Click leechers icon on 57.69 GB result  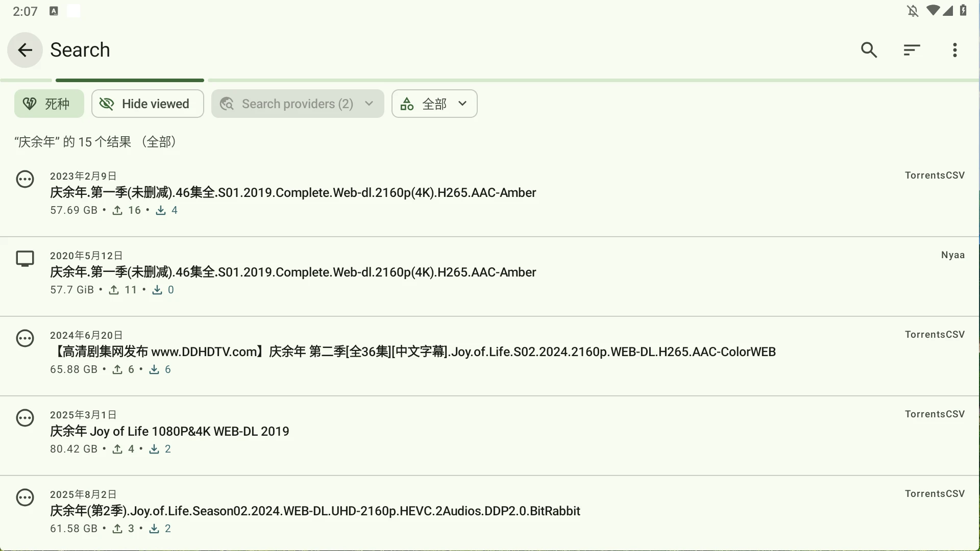(161, 210)
